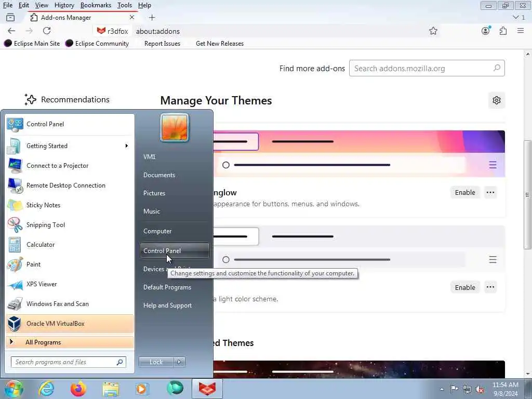Click the Action Center flag tray icon
The image size is (532, 399).
point(454,389)
